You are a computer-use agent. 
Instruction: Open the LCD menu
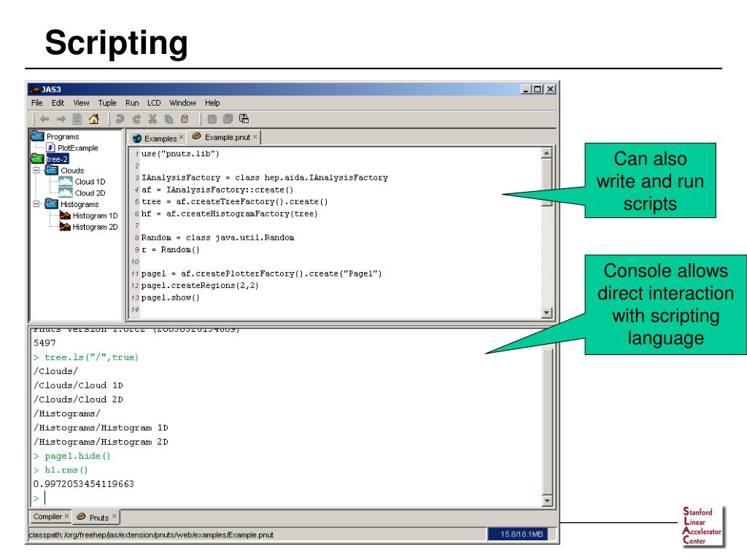pos(154,103)
